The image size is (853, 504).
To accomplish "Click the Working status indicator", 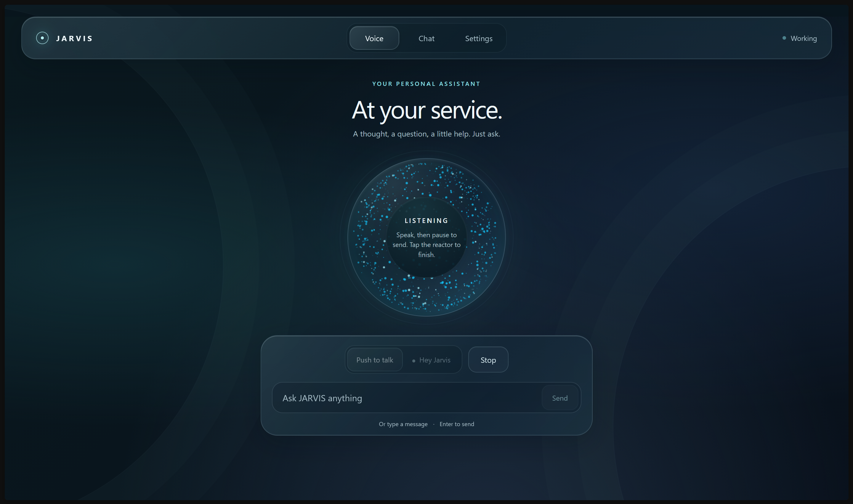I will (x=800, y=38).
